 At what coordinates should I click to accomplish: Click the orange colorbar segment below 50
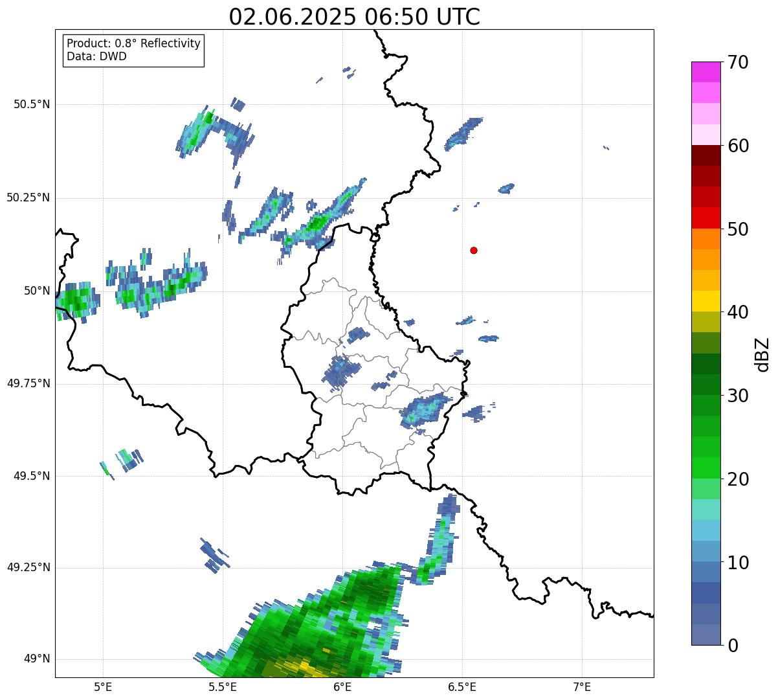pos(706,239)
